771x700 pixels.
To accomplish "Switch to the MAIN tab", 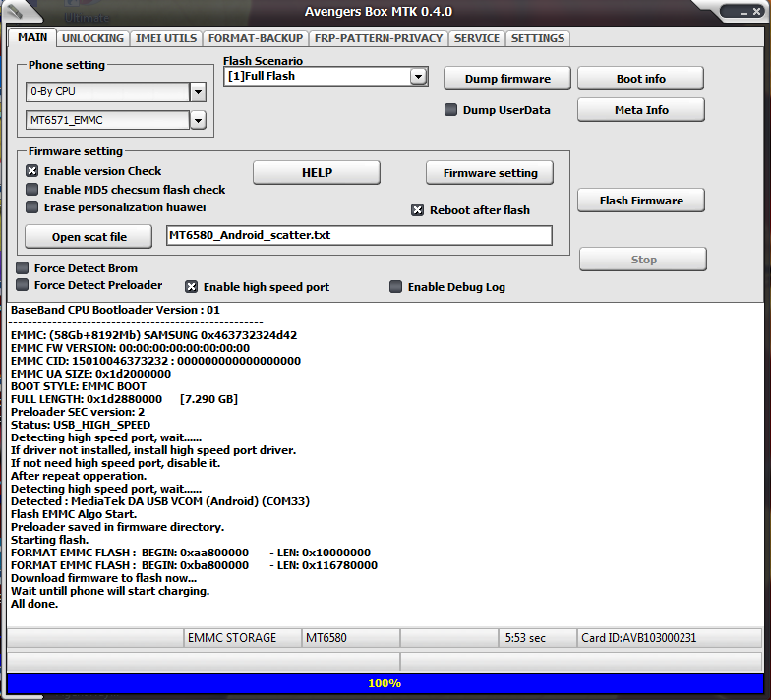I will [32, 37].
